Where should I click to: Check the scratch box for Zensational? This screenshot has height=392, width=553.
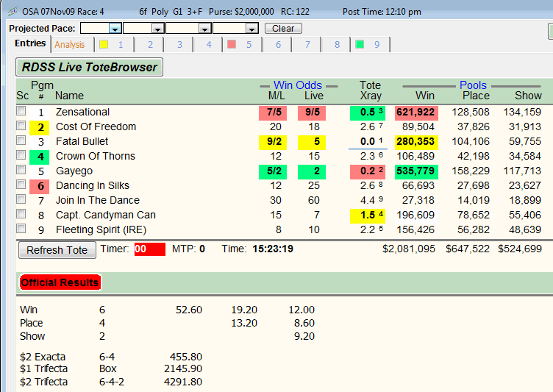21,111
